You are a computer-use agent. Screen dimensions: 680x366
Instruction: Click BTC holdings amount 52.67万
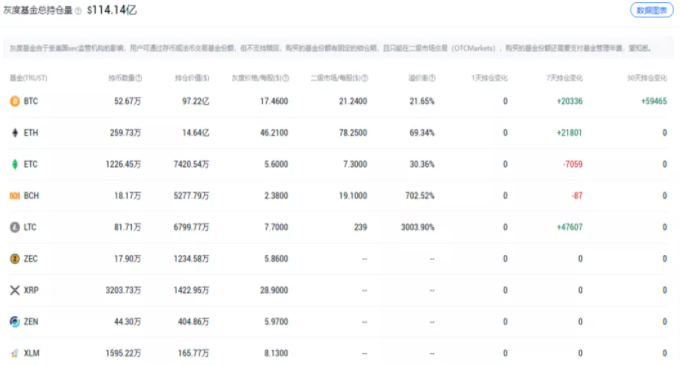128,101
